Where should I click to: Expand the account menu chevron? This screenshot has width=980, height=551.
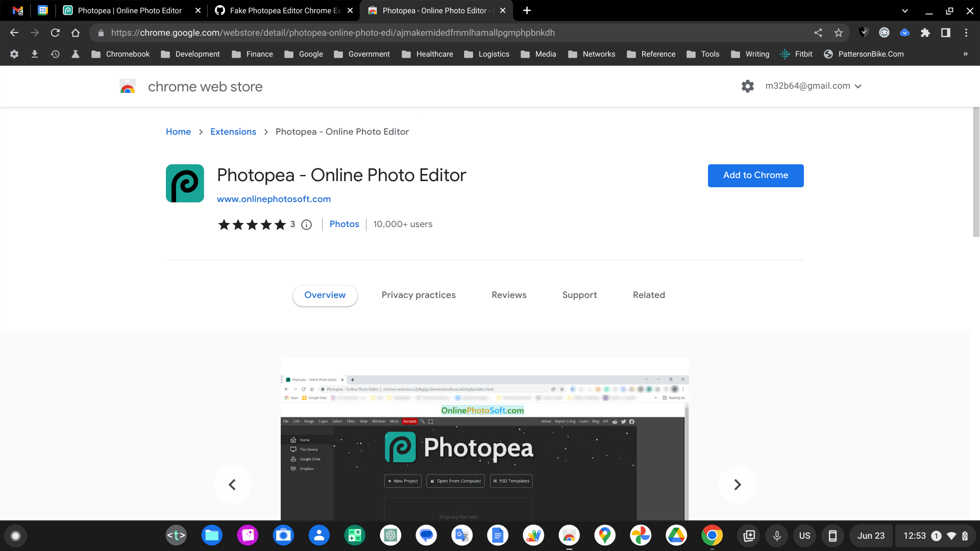pos(859,86)
